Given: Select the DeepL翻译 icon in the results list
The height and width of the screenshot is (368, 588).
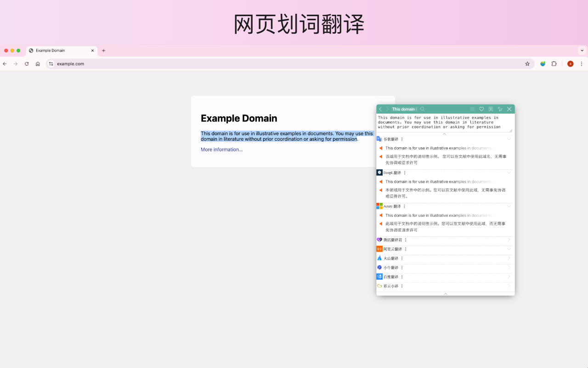Looking at the screenshot, I should coord(379,172).
